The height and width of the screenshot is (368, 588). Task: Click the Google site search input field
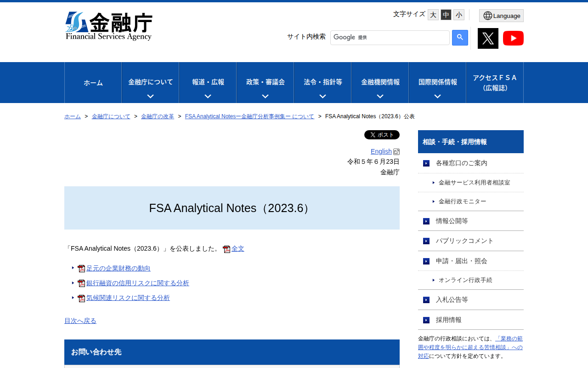click(x=390, y=38)
